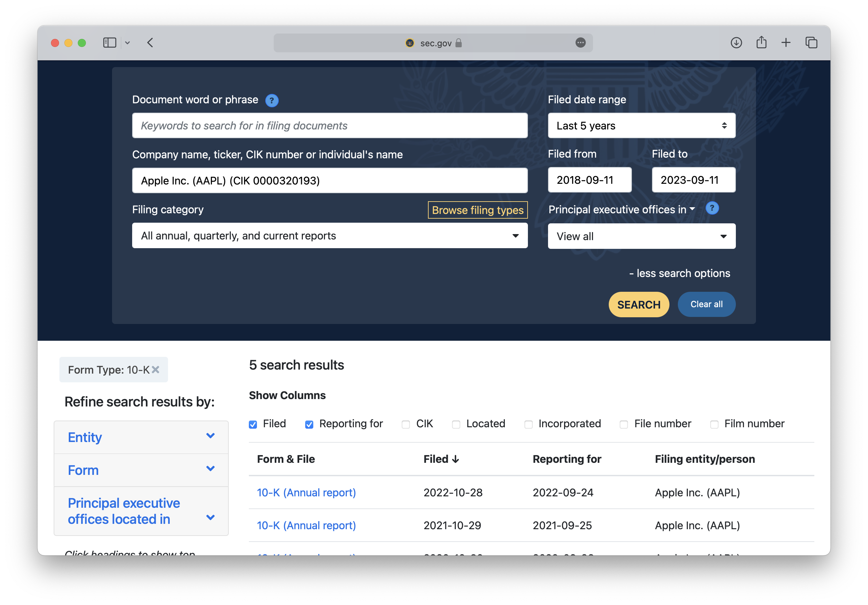Image resolution: width=868 pixels, height=605 pixels.
Task: Toggle the Safari sidebar icon
Action: coord(110,43)
